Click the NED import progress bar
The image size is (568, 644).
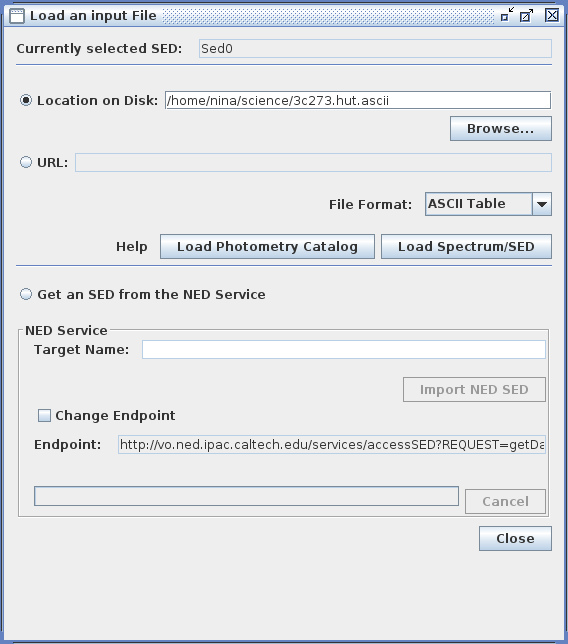pos(246,496)
